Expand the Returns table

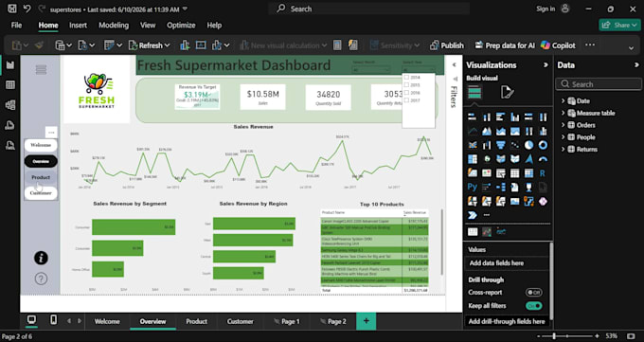coord(563,150)
